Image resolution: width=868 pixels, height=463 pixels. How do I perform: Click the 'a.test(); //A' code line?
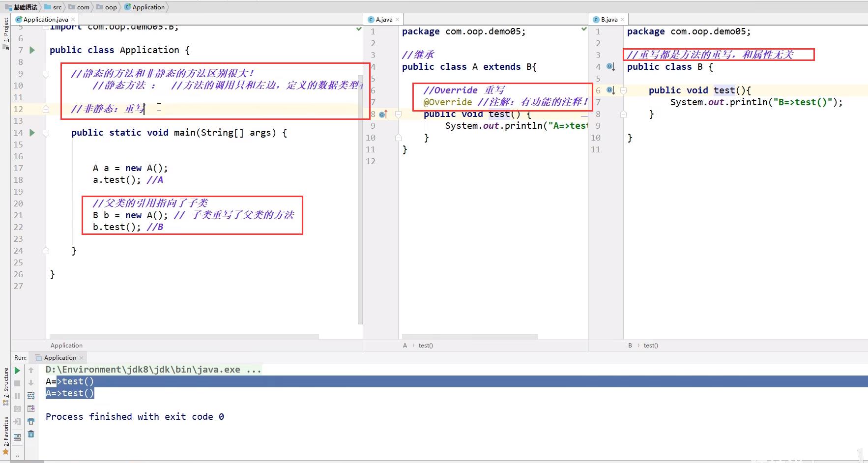(128, 180)
